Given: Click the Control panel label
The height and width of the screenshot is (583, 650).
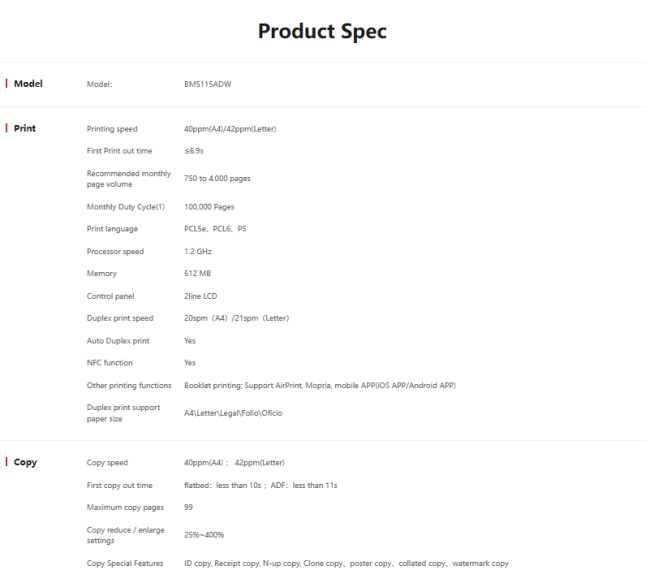Looking at the screenshot, I should pyautogui.click(x=110, y=296).
